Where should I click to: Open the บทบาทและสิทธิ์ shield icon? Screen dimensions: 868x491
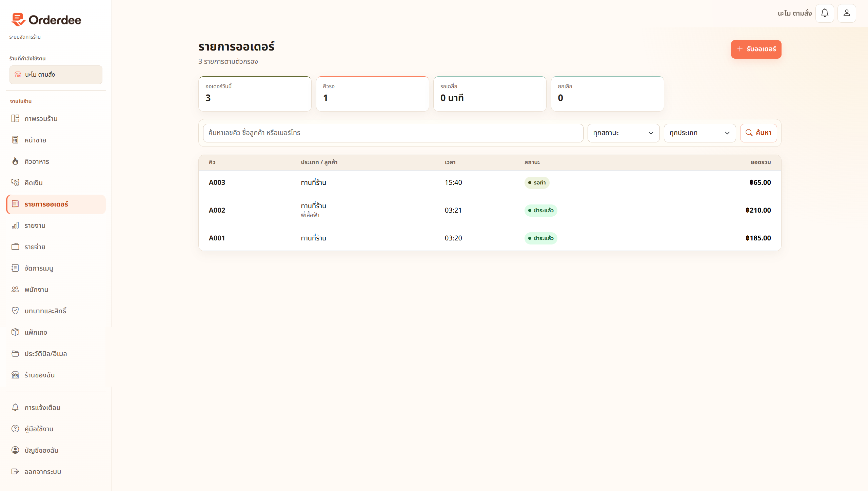click(x=15, y=311)
